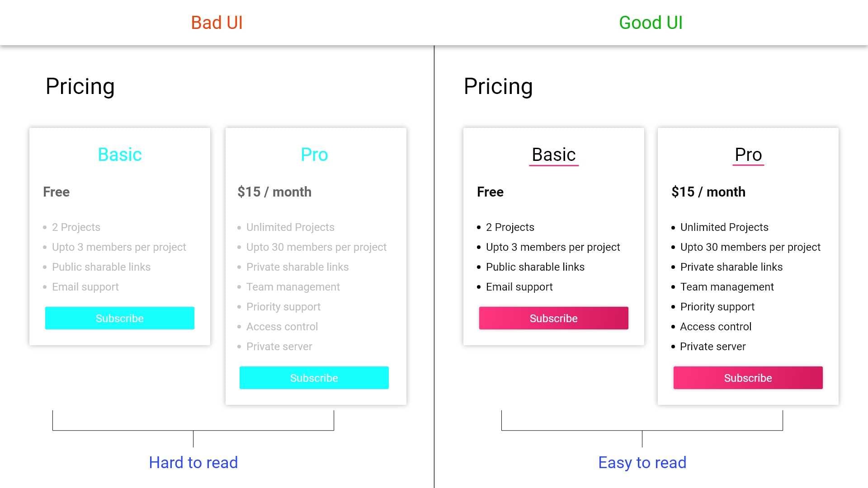
Task: Click the Bad UI header label
Action: pyautogui.click(x=217, y=23)
